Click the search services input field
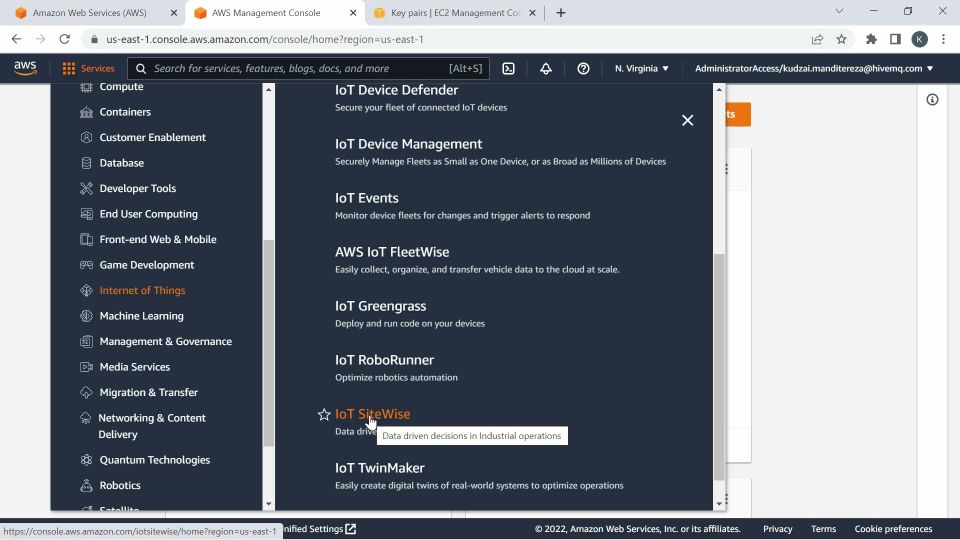This screenshot has height=540, width=960. [x=308, y=69]
